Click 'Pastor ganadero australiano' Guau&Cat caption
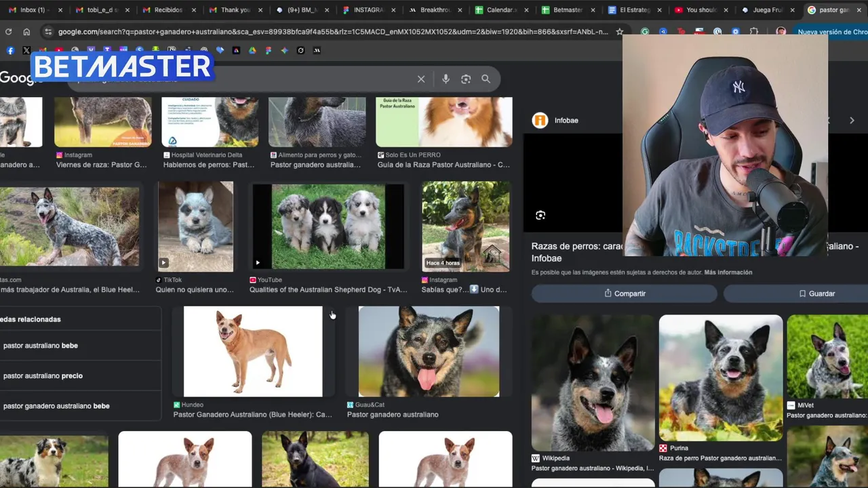868x488 pixels. [x=393, y=415]
